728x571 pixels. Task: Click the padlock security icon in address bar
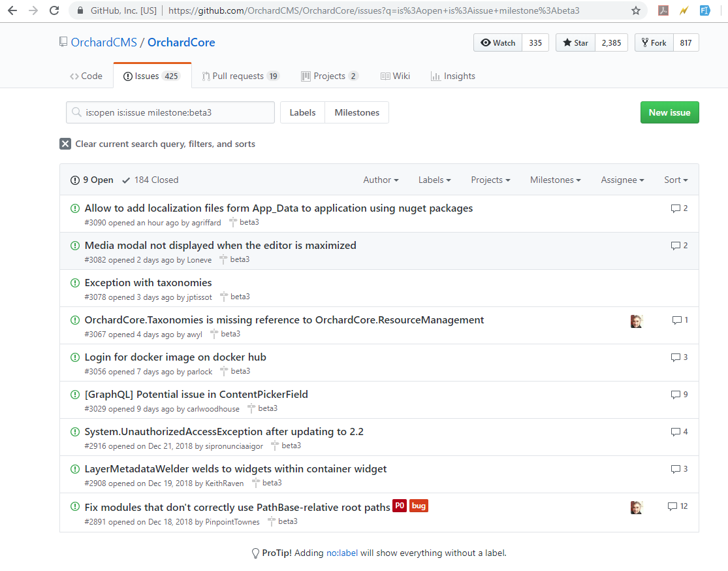(80, 10)
